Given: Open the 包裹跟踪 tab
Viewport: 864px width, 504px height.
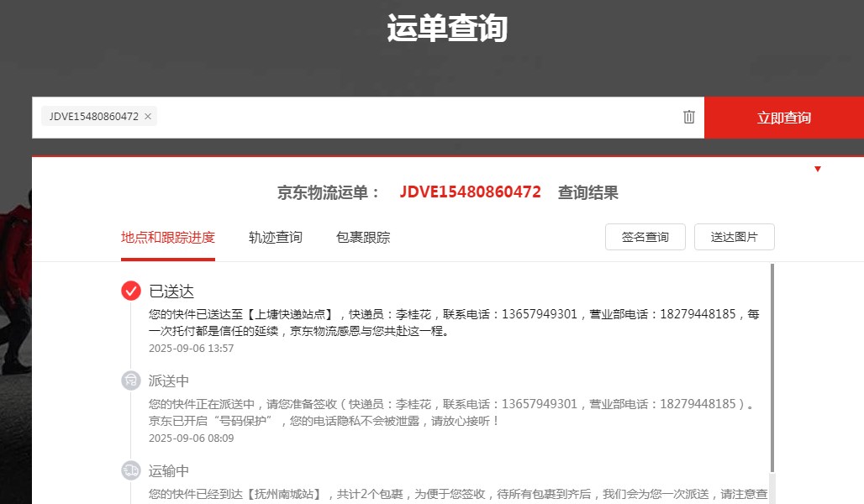Looking at the screenshot, I should [363, 237].
